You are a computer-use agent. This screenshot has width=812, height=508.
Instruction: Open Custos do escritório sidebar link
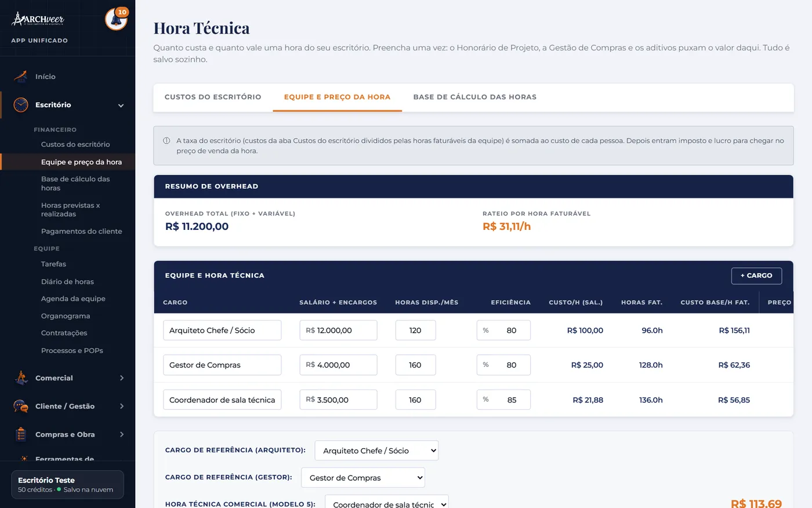coord(75,145)
